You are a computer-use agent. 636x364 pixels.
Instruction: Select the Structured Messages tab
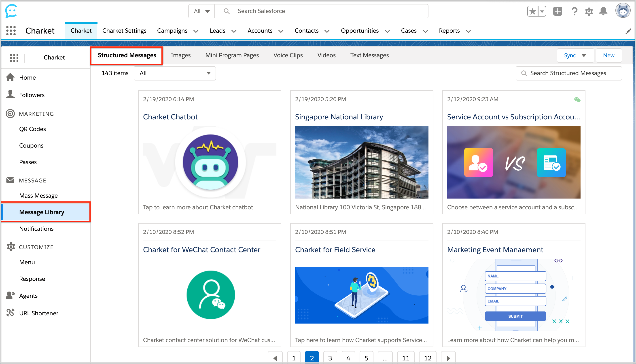pos(127,55)
